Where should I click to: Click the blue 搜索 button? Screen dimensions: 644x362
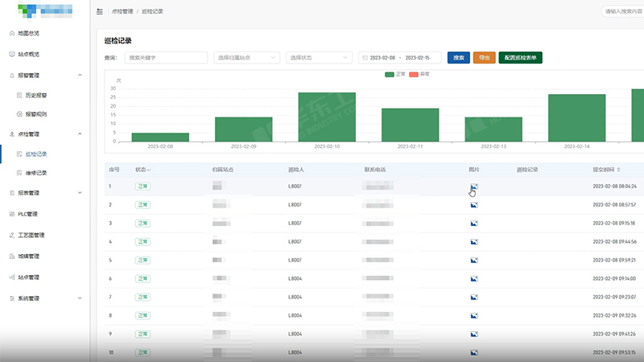(458, 58)
